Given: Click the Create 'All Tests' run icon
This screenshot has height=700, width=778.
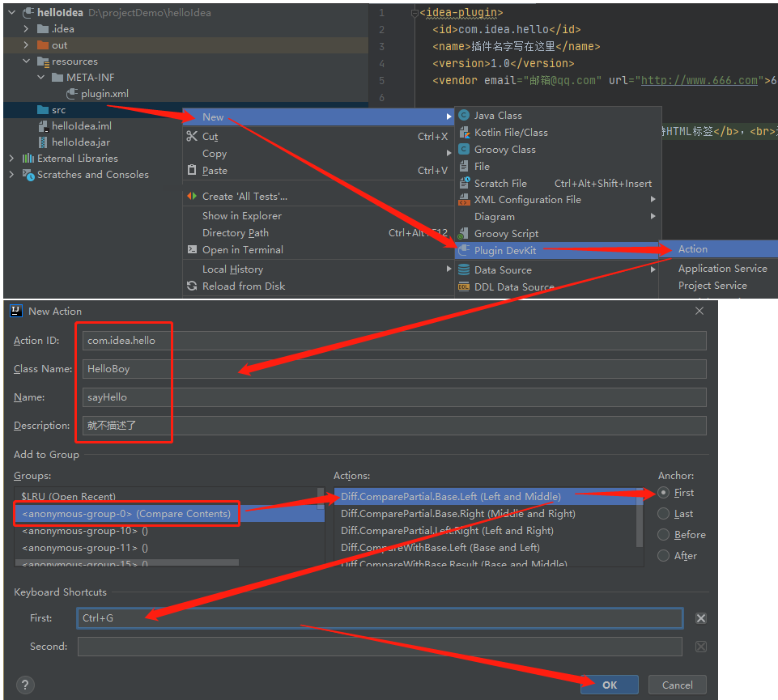Looking at the screenshot, I should 192,196.
